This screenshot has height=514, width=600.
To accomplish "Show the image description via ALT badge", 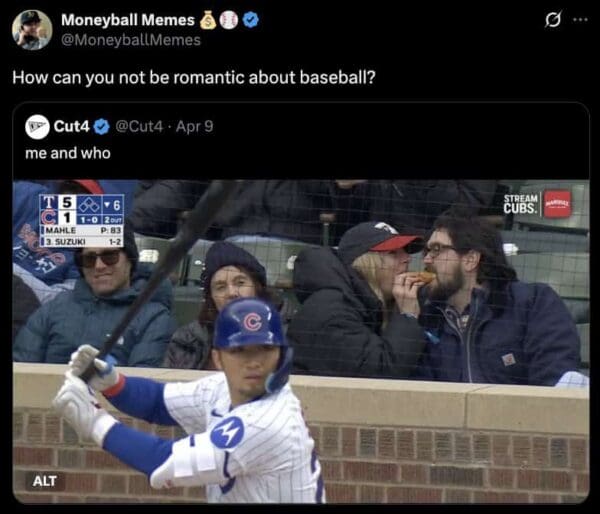I will 44,480.
